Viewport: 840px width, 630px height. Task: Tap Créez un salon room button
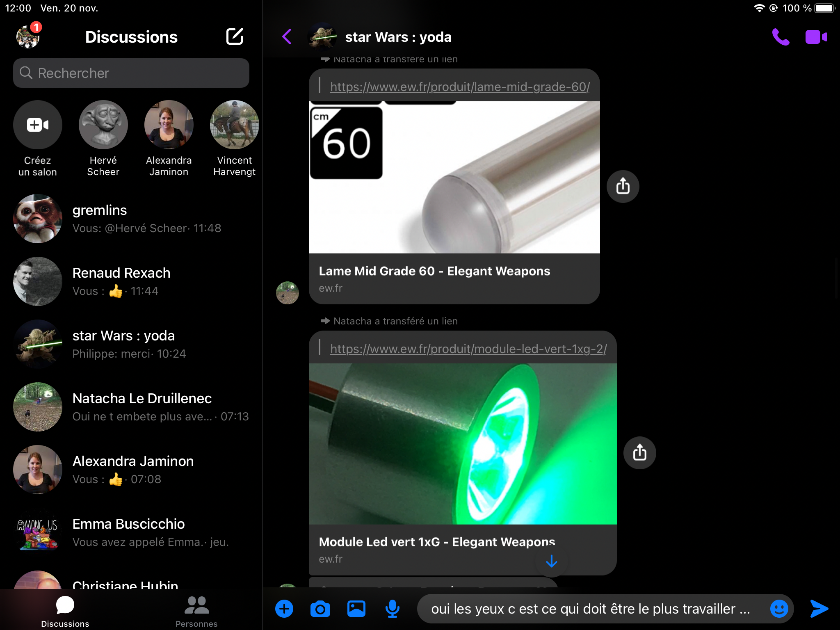[x=38, y=125]
